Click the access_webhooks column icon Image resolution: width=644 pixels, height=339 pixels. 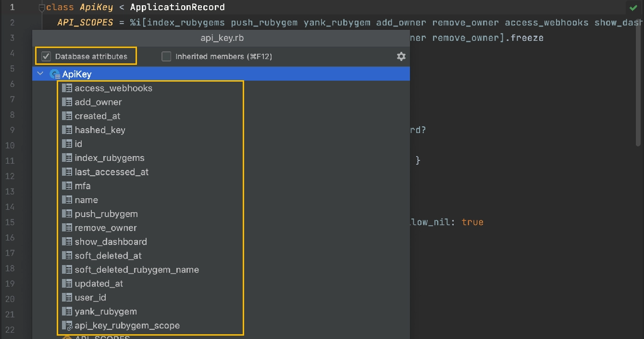point(67,88)
